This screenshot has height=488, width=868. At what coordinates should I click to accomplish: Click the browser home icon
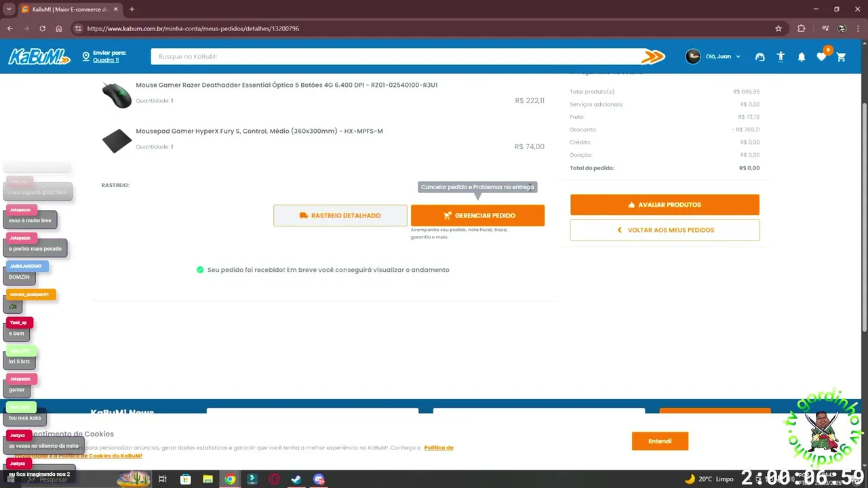pos(59,28)
